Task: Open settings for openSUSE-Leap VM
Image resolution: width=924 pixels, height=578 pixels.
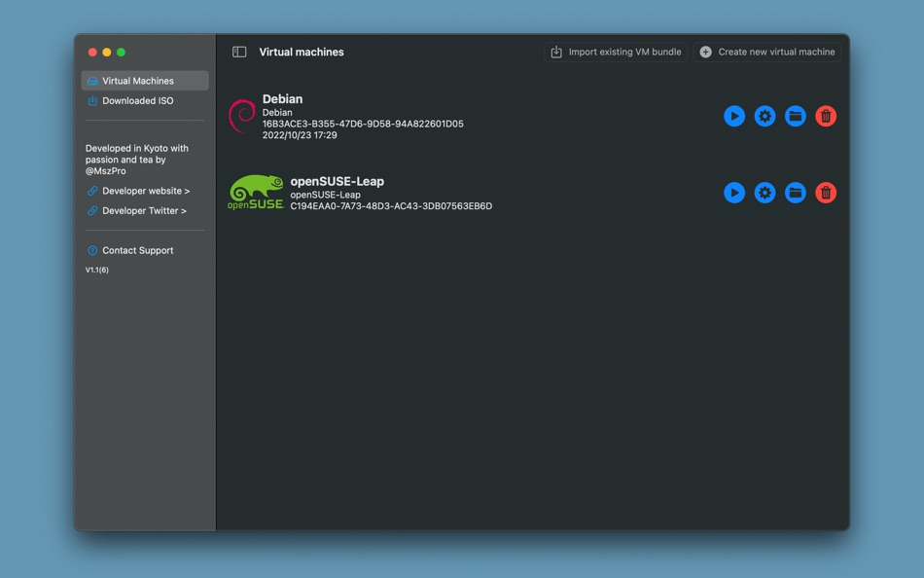Action: pyautogui.click(x=764, y=193)
